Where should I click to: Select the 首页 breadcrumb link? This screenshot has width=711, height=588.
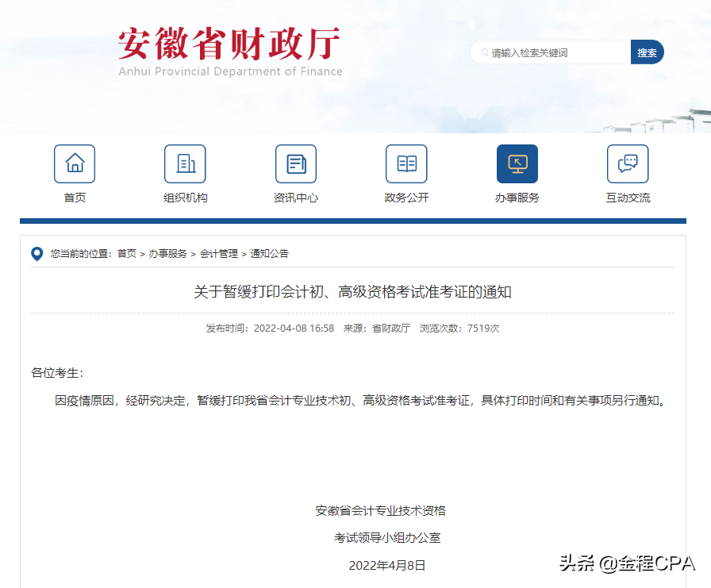[126, 254]
